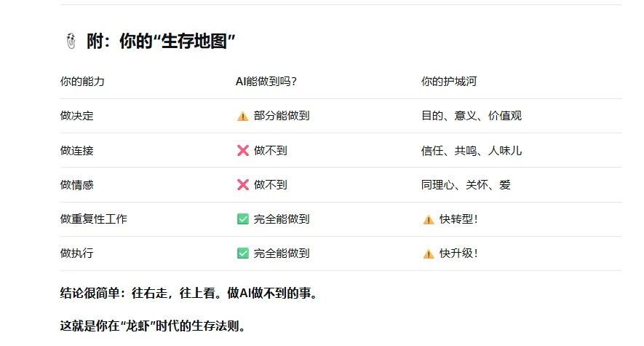Click the 信任、共鸣、人味儿 cell

pos(471,150)
